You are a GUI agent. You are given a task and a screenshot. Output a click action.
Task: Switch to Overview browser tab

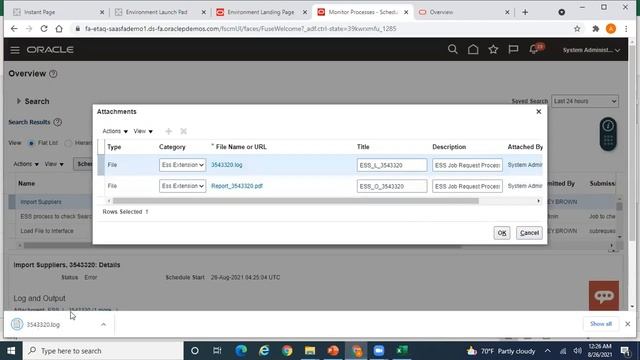click(464, 12)
